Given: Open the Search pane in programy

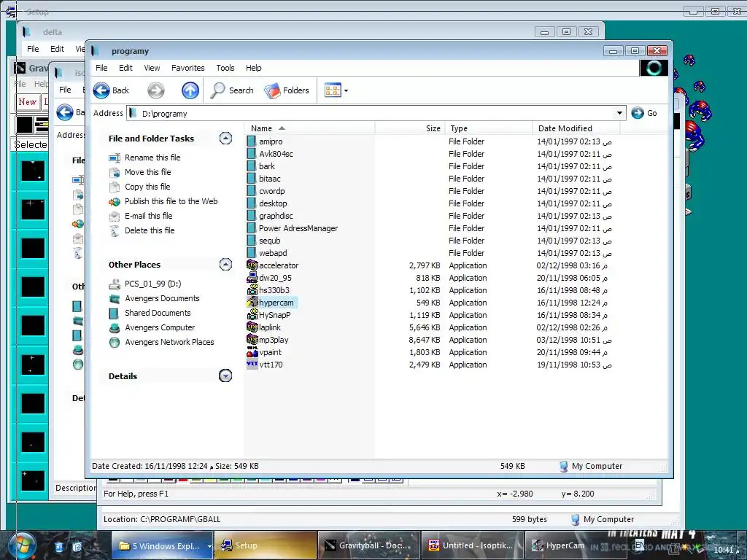Looking at the screenshot, I should [232, 90].
